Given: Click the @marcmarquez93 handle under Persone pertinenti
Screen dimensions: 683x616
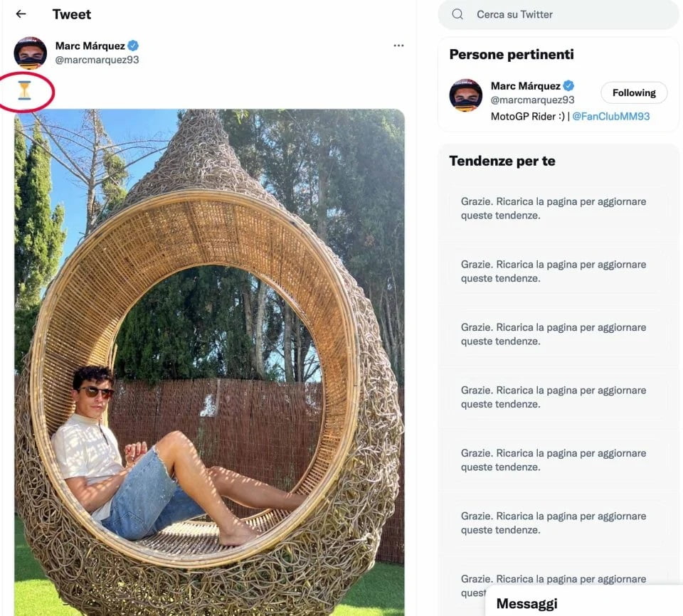Looking at the screenshot, I should 532,100.
